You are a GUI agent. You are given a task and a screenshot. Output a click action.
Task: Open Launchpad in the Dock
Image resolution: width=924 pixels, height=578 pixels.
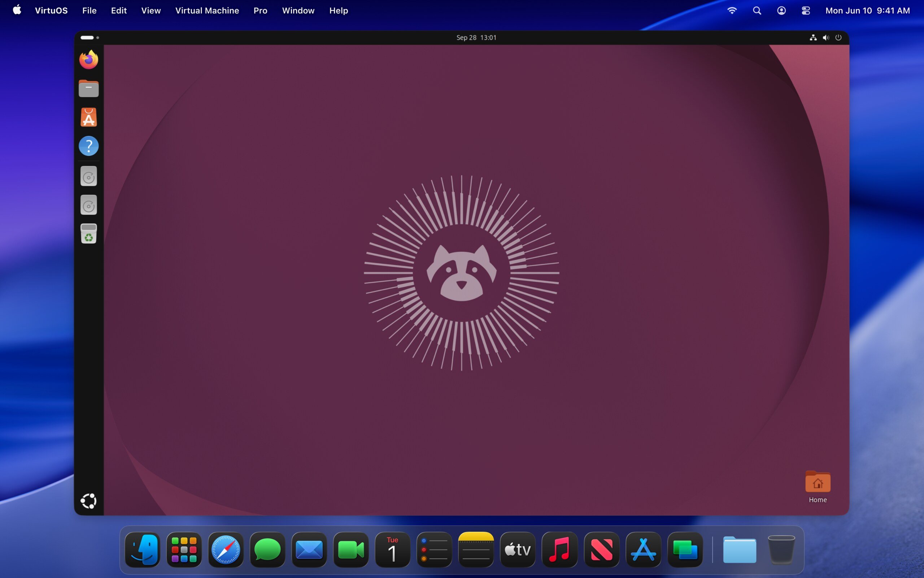pos(184,550)
